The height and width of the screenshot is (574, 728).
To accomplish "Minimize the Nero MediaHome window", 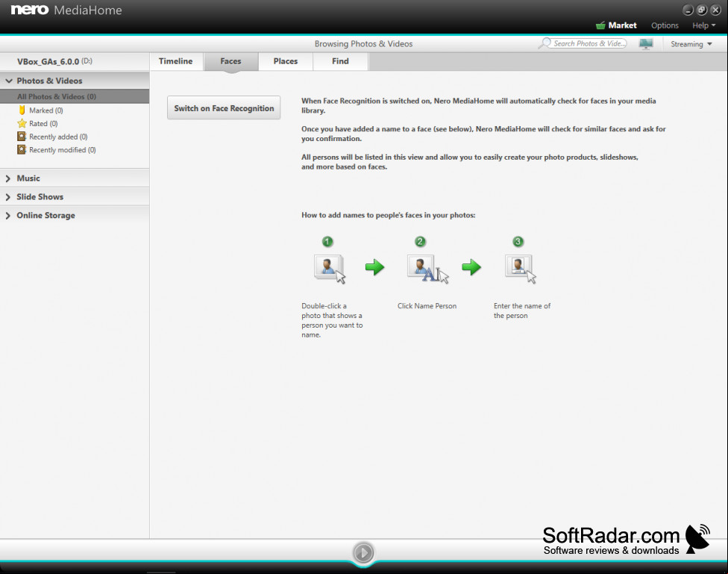I will coord(688,10).
